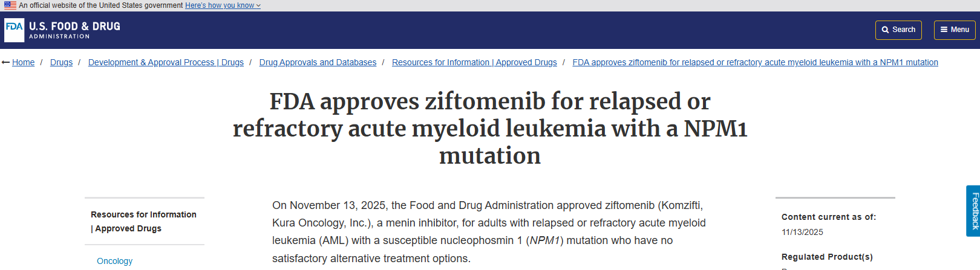Click the Content current as of date
The width and height of the screenshot is (980, 270).
[x=802, y=232]
